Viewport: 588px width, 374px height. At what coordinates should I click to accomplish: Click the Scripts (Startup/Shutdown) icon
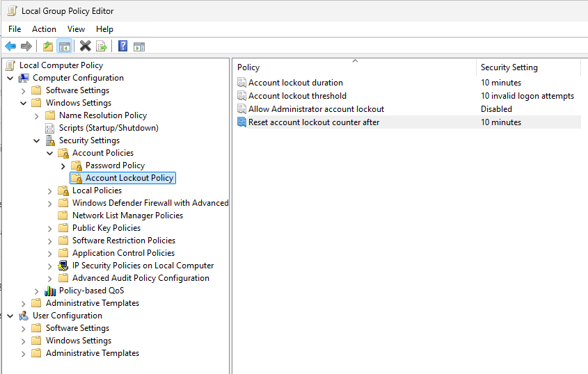[50, 128]
